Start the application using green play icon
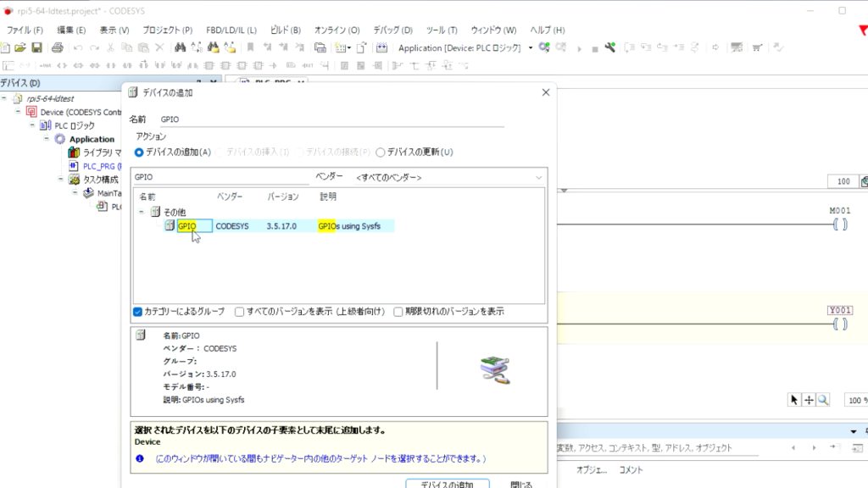The image size is (868, 488). pyautogui.click(x=579, y=47)
